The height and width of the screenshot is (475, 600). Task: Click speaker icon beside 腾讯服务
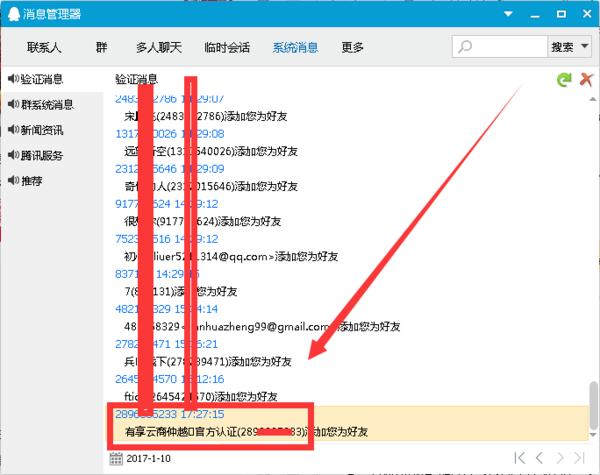[x=13, y=155]
